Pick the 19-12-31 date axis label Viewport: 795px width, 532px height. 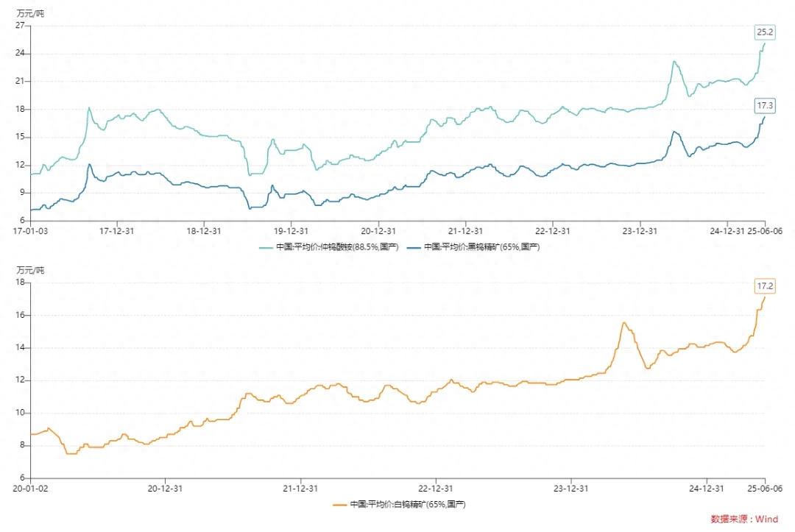(x=291, y=230)
